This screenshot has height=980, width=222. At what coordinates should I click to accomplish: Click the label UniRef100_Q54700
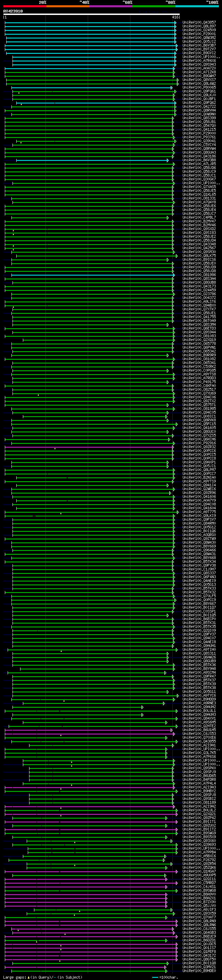tap(199, 126)
